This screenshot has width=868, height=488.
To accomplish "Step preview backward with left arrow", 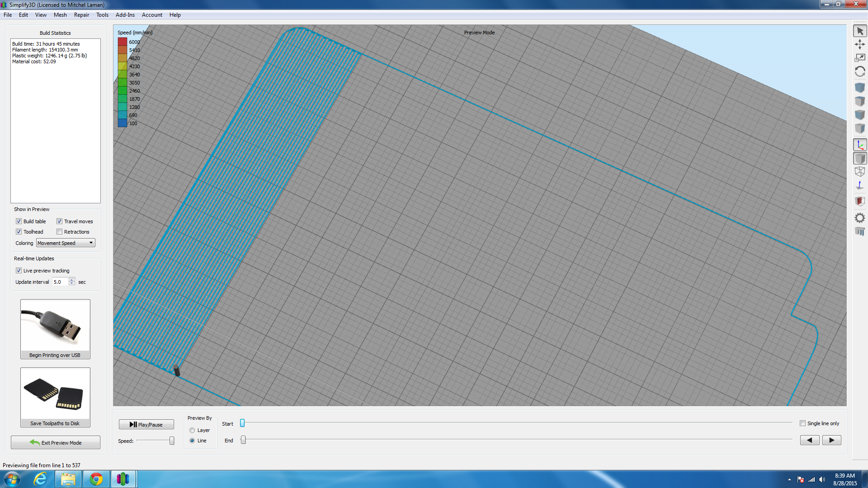I will pyautogui.click(x=810, y=440).
